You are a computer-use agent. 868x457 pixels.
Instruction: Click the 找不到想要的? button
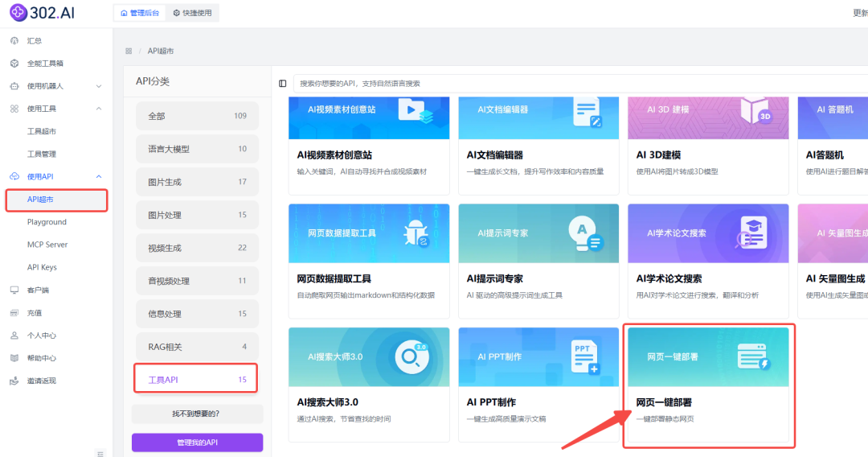point(197,414)
